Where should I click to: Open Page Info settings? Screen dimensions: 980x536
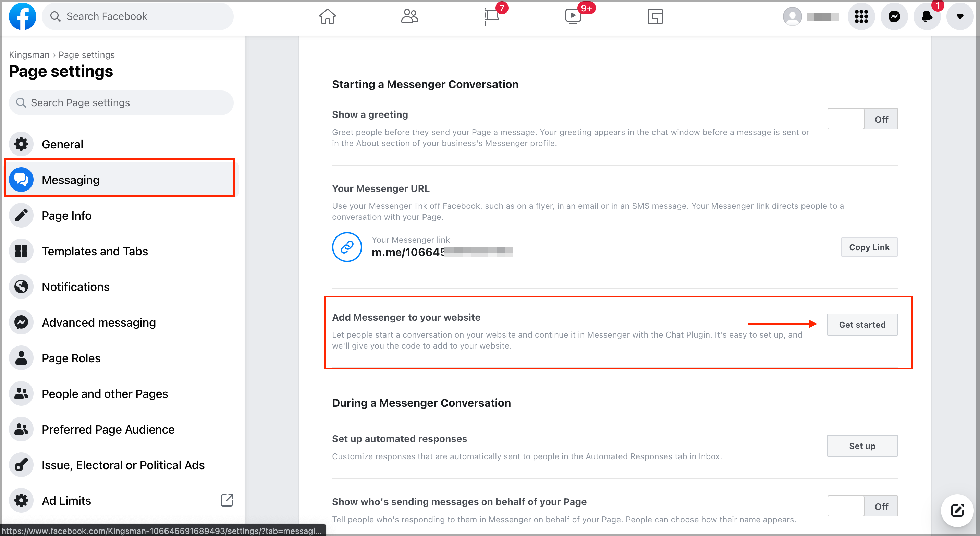(66, 215)
